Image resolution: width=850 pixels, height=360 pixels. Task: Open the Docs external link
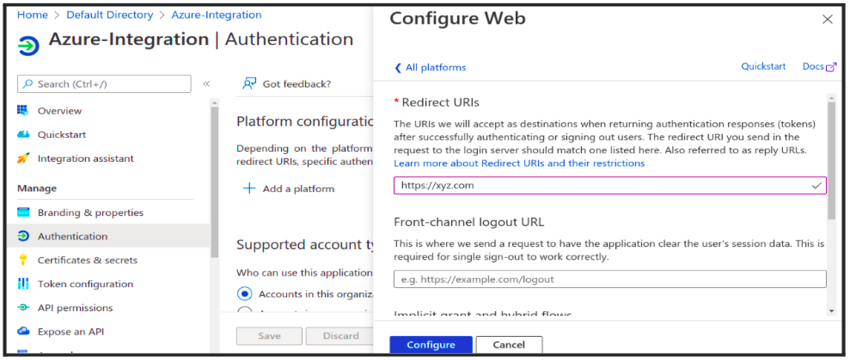tap(819, 67)
